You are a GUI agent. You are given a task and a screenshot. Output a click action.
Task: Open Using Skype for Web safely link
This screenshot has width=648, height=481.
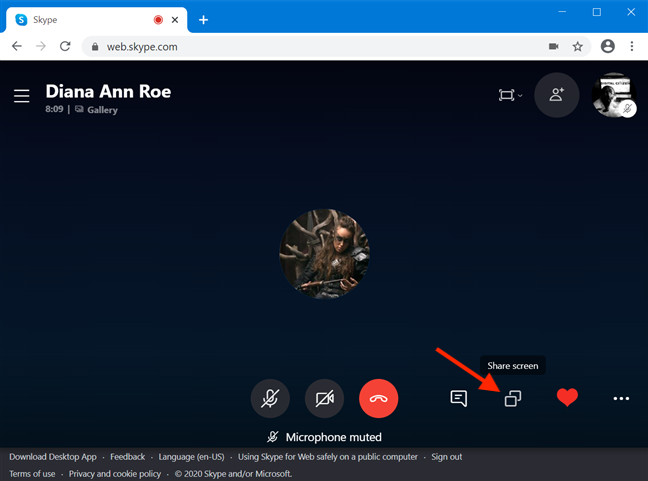328,457
